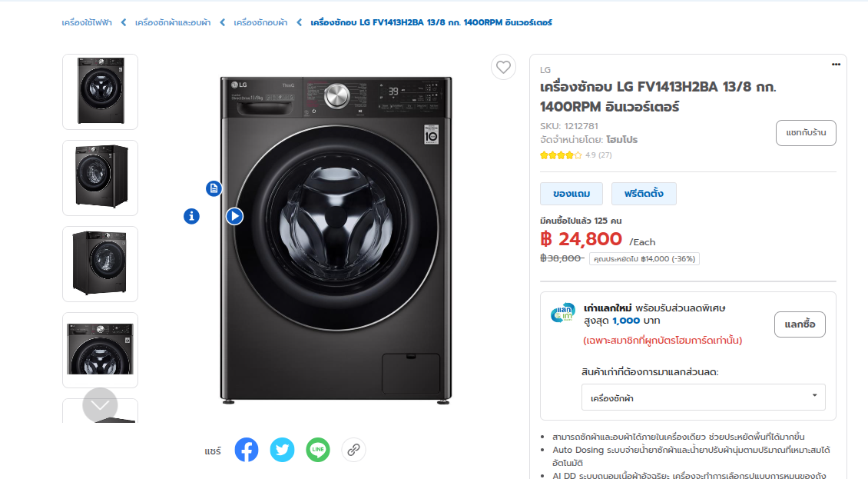This screenshot has width=868, height=479.
Task: Select the second angled washer thumbnail
Action: [x=101, y=178]
